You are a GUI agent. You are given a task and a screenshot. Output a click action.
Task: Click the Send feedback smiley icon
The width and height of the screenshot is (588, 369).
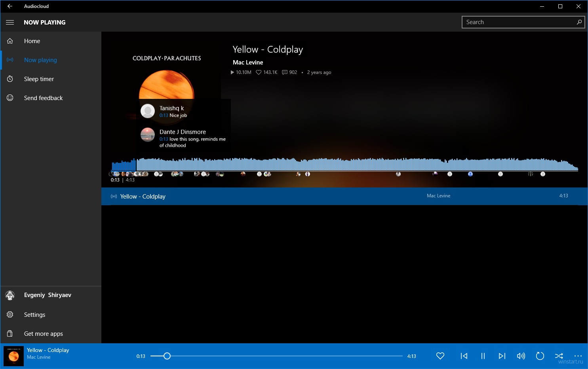[x=10, y=98]
